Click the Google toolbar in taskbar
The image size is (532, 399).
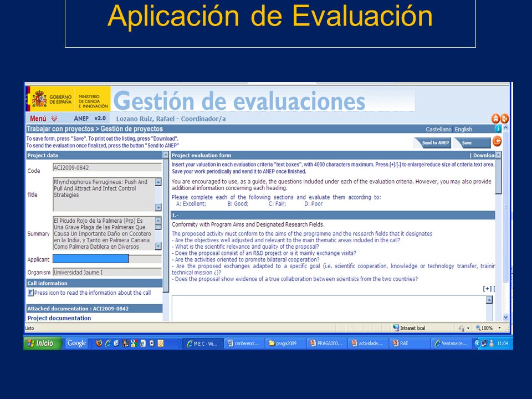pos(76,344)
